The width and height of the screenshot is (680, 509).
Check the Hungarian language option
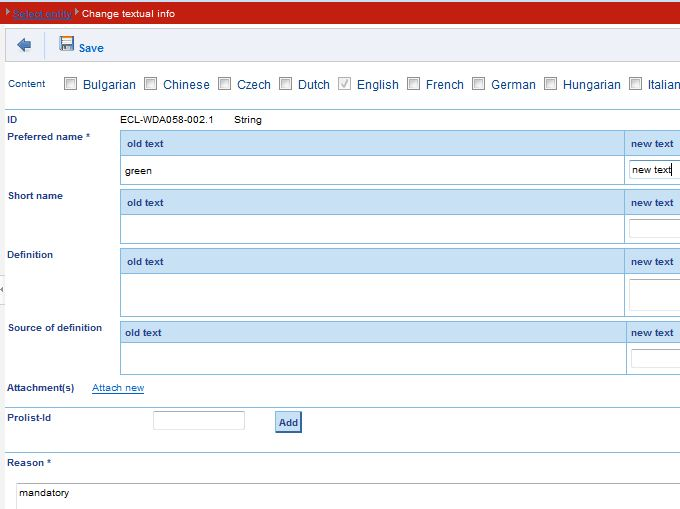551,84
